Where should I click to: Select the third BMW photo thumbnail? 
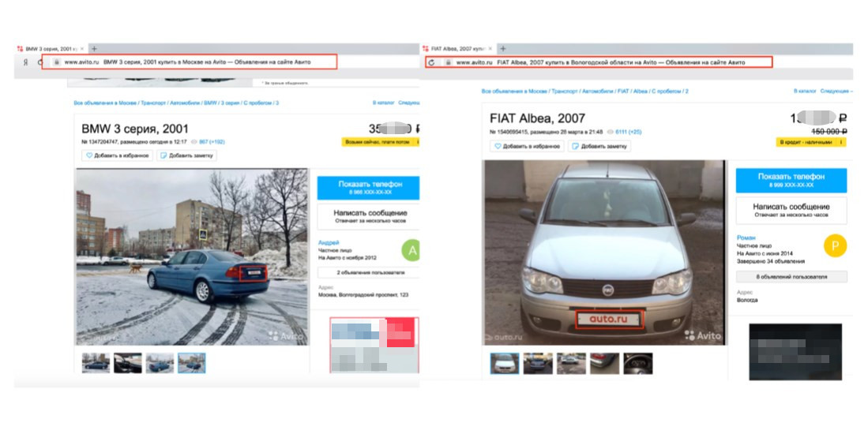(x=160, y=363)
